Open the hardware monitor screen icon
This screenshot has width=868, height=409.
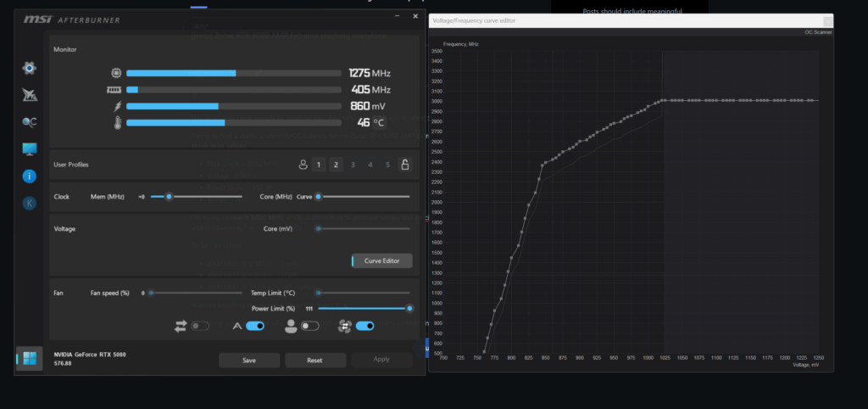point(30,148)
